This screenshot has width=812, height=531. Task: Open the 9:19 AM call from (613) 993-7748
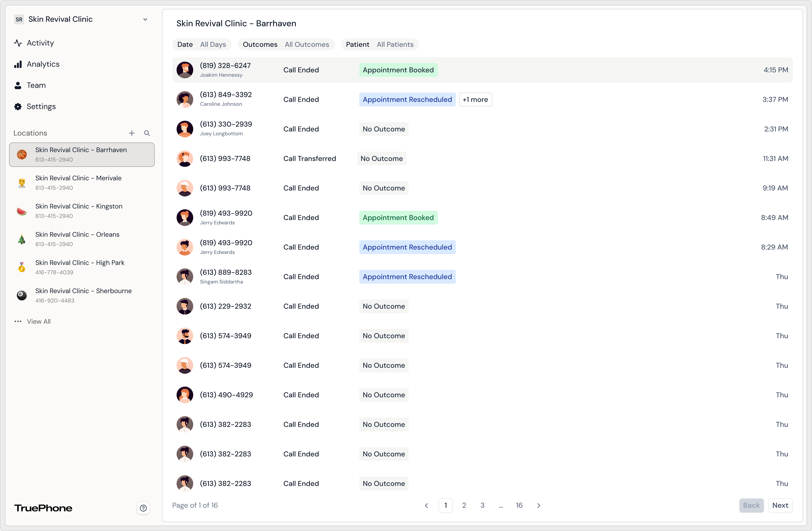(483, 188)
